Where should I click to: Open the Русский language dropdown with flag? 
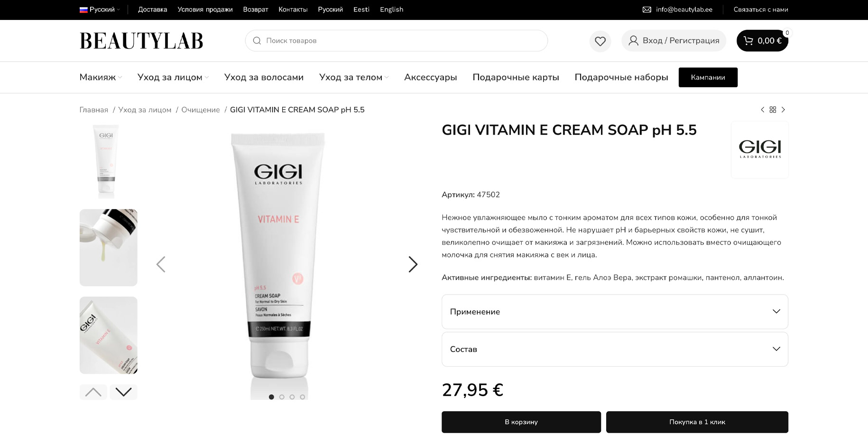pyautogui.click(x=100, y=9)
